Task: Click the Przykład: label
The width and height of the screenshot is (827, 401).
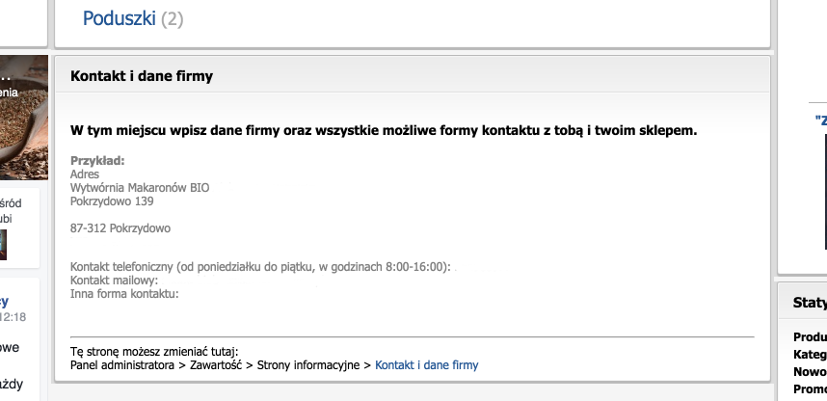Action: pos(97,161)
